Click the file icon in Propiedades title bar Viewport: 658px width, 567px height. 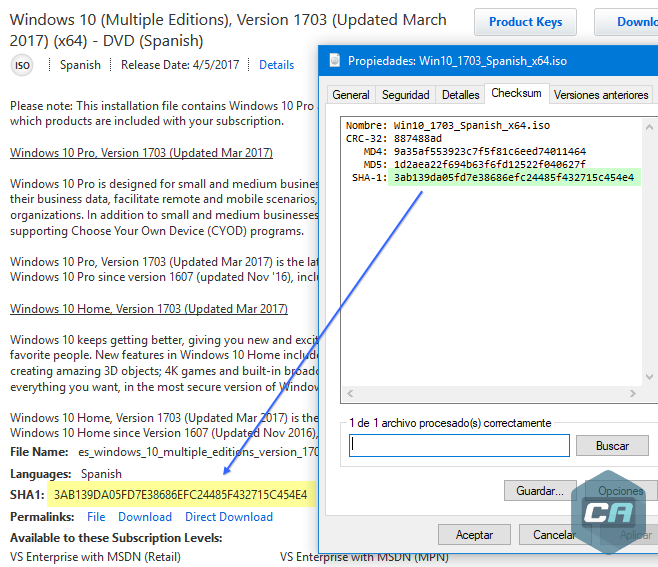pyautogui.click(x=334, y=61)
